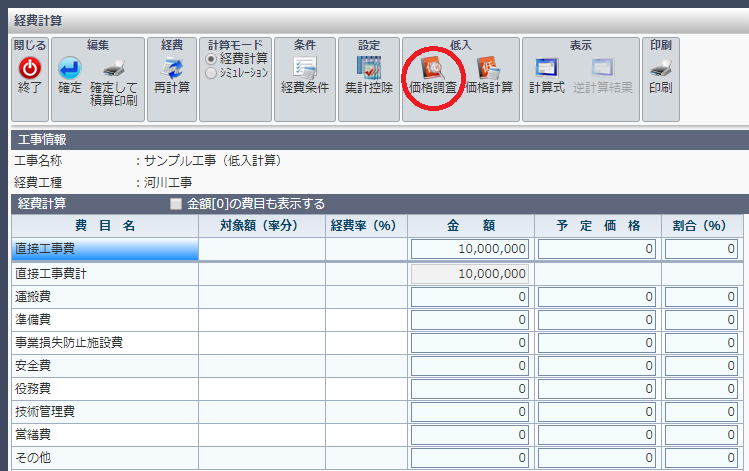Screen dimensions: 749x471
Task: Click 金額 field for 直接工事費計
Action: [470, 274]
